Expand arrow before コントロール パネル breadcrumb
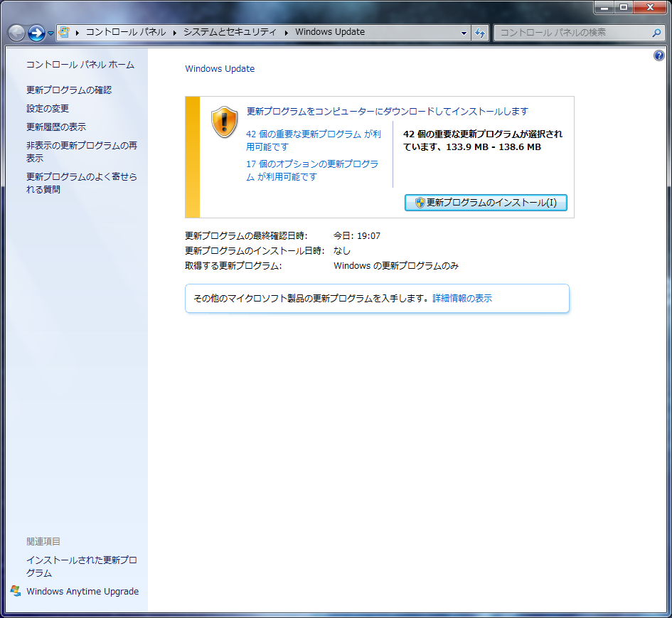The image size is (672, 618). pos(78,33)
